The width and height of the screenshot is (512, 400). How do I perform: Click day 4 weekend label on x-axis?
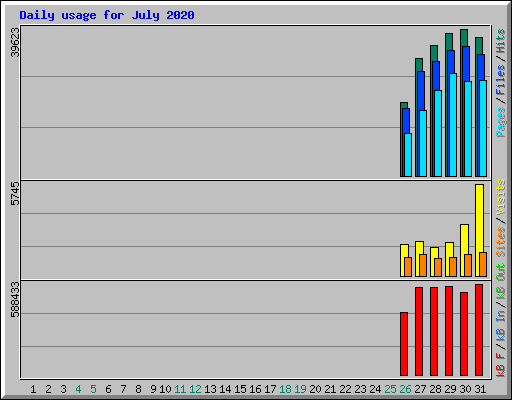[x=78, y=389]
